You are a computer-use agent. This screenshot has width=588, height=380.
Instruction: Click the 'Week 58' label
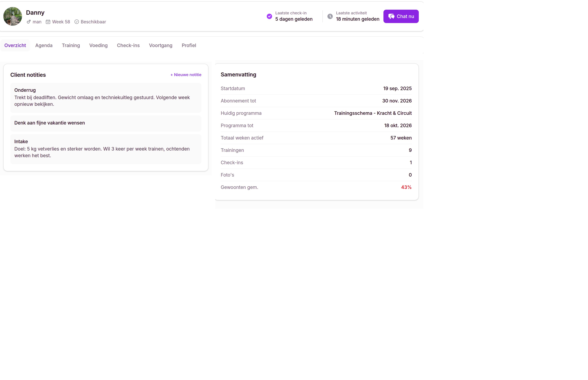coord(61,22)
